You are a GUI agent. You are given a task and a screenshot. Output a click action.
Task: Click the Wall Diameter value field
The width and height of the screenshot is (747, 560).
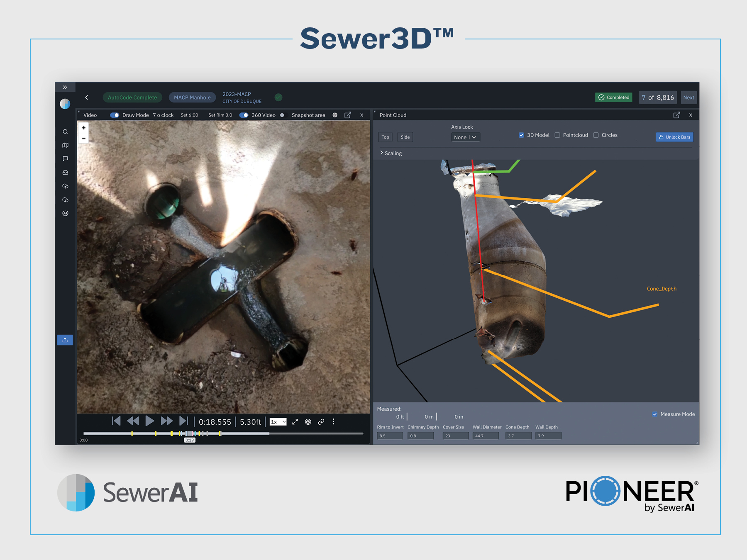click(x=486, y=436)
